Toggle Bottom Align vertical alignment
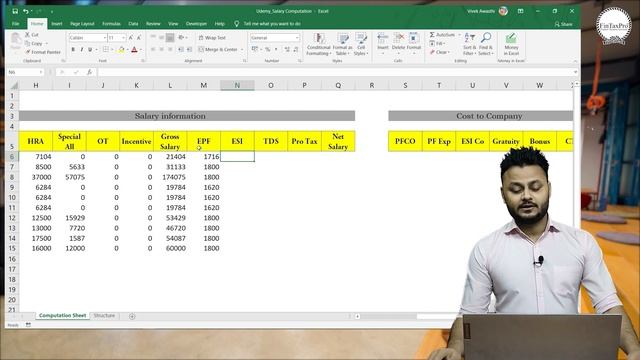Viewport: 640px width, 360px height. click(x=170, y=38)
